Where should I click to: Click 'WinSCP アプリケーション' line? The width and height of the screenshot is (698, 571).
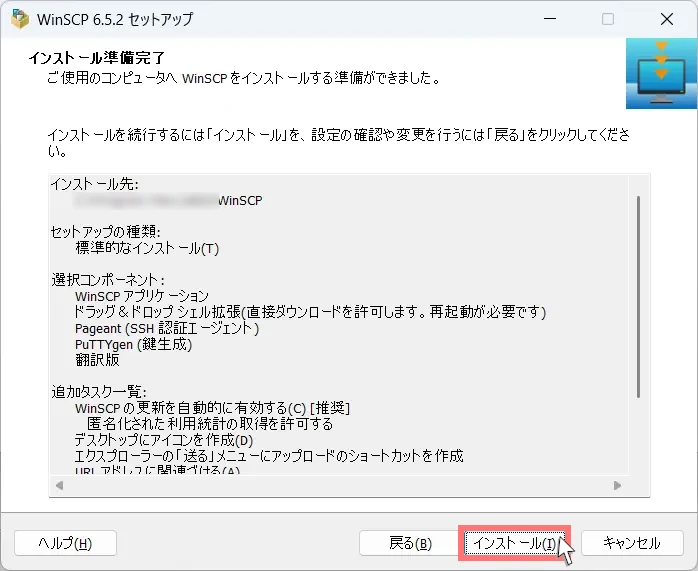pyautogui.click(x=142, y=296)
